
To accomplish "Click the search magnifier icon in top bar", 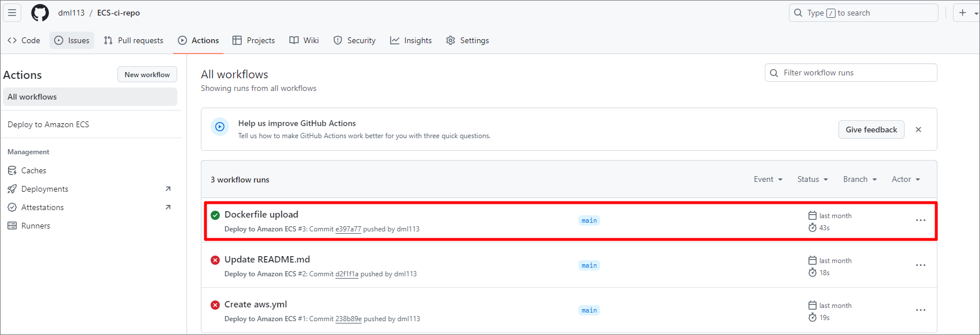I will [x=798, y=13].
